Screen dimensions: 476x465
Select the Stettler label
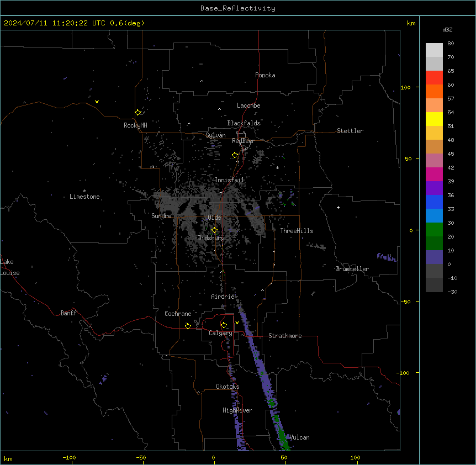[350, 131]
